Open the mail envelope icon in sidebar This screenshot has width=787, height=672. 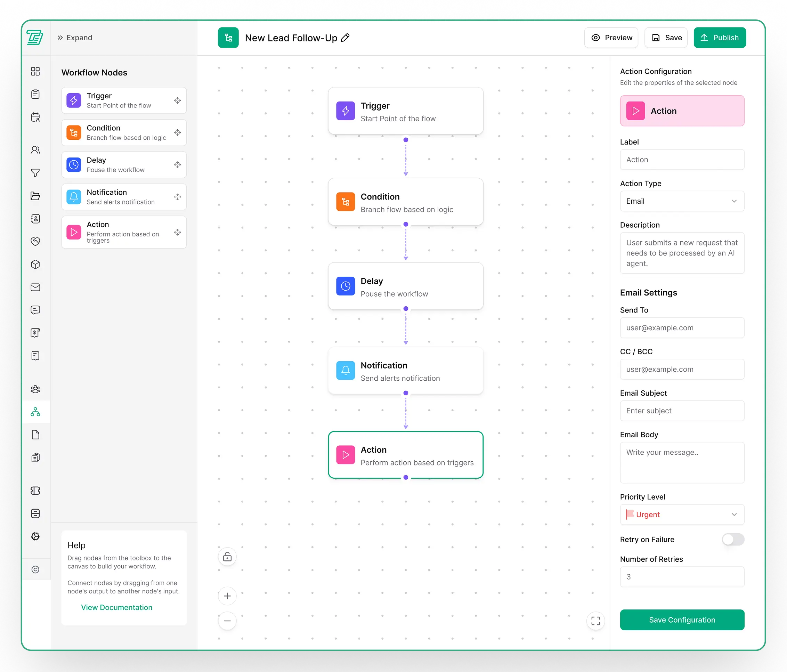click(35, 287)
